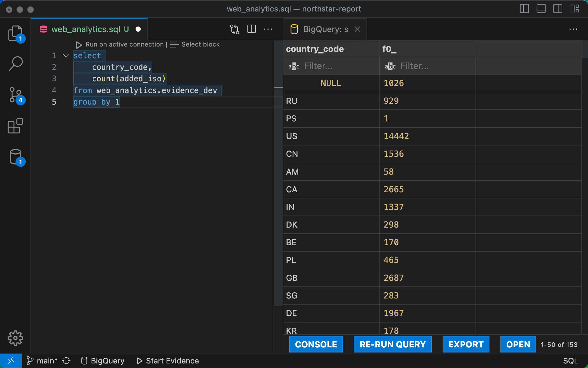Image resolution: width=588 pixels, height=368 pixels.
Task: Open BigQuery results panel more actions
Action: point(573,29)
